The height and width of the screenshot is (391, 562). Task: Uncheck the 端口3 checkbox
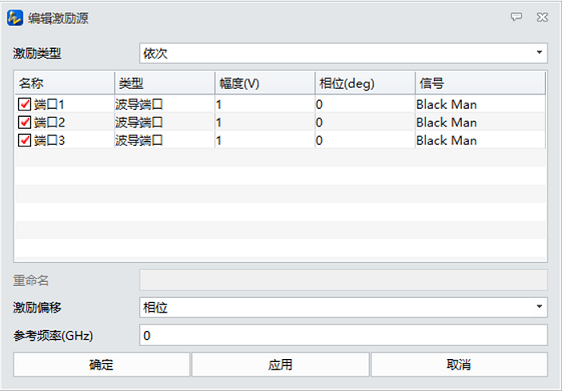pyautogui.click(x=24, y=140)
